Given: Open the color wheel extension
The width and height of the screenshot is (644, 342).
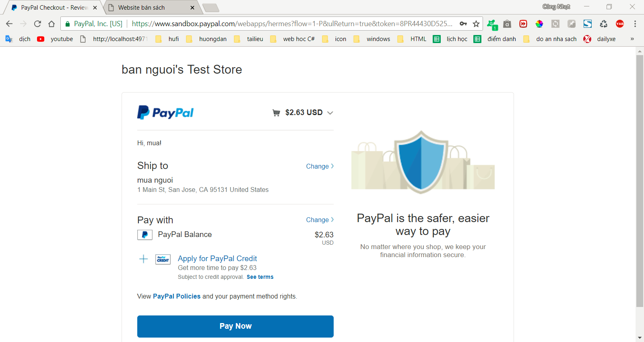Looking at the screenshot, I should (539, 24).
